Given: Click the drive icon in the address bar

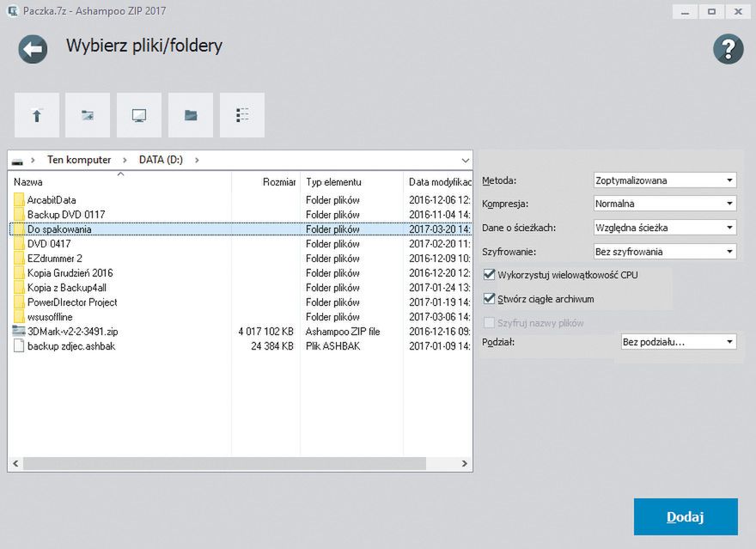Looking at the screenshot, I should (17, 161).
